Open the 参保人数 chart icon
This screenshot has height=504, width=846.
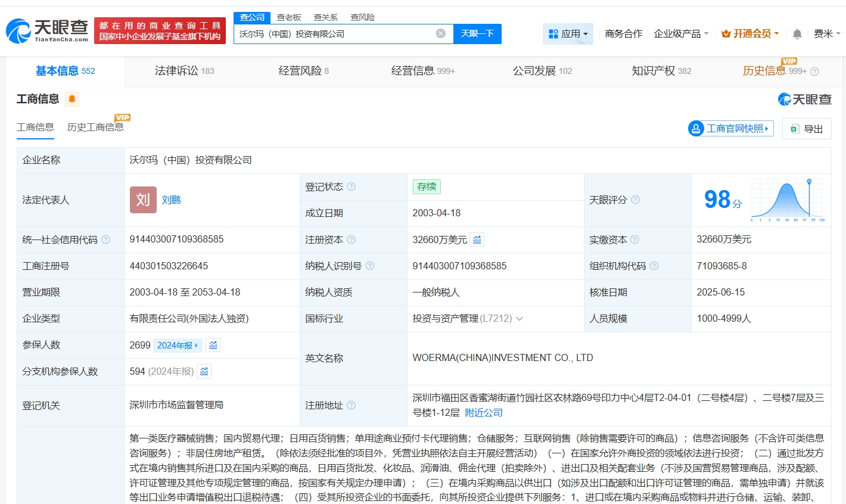point(213,345)
